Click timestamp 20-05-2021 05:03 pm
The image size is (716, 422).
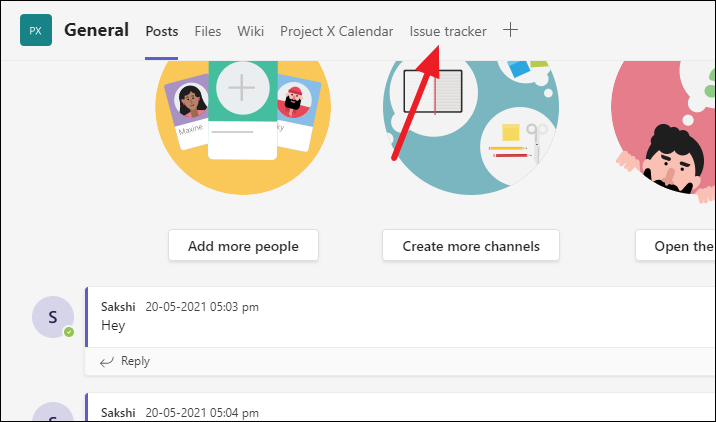tap(202, 307)
